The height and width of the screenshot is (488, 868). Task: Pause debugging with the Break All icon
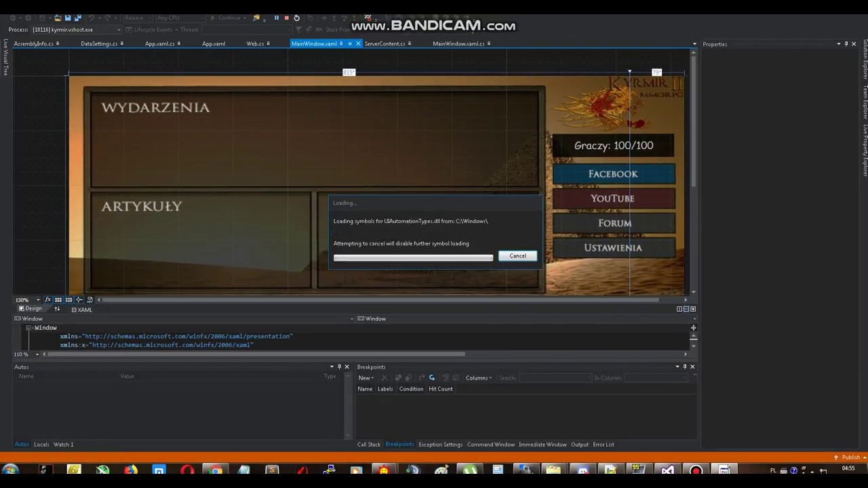277,18
